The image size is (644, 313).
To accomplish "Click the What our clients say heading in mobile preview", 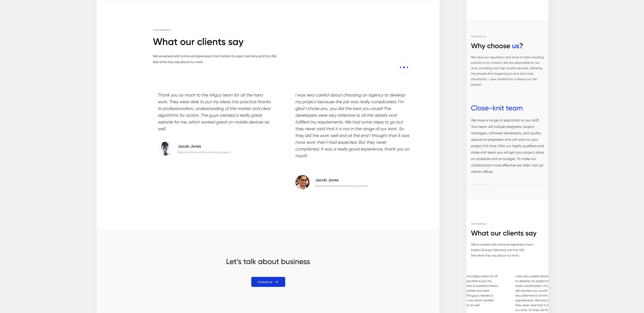I will pos(503,233).
